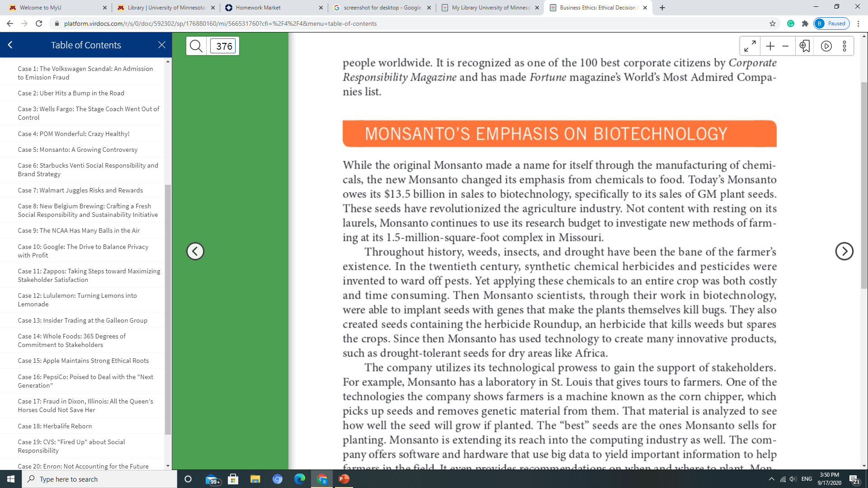This screenshot has width=868, height=488.
Task: Open Microsoft Store from the taskbar
Action: coord(233,479)
